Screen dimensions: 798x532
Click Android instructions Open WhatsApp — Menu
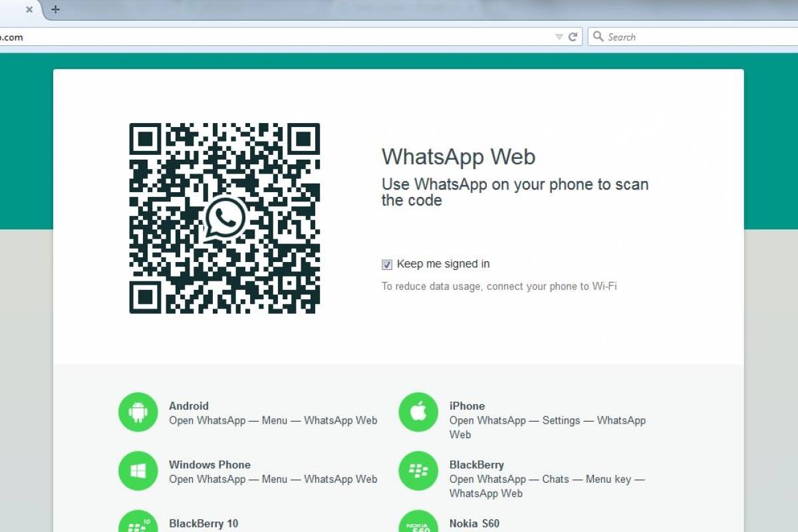(x=273, y=420)
